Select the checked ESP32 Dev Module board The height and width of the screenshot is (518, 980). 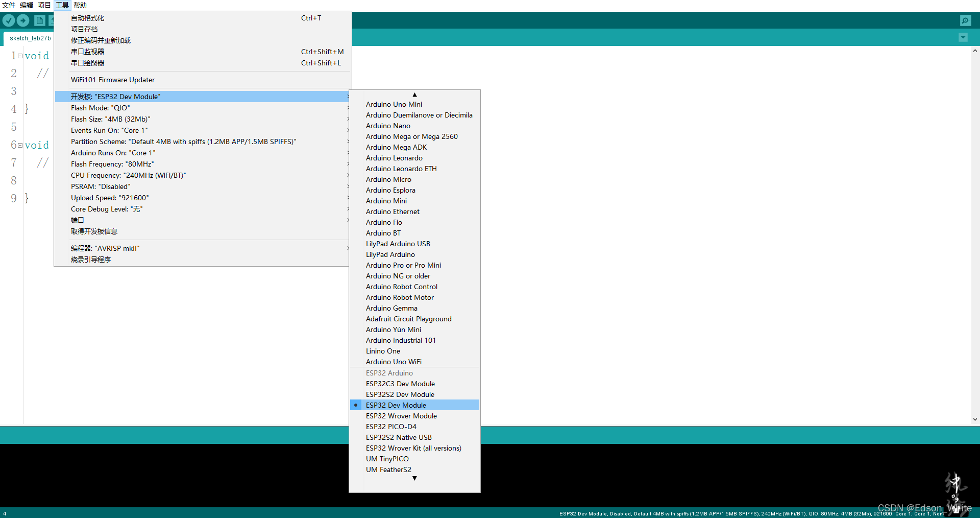point(414,405)
